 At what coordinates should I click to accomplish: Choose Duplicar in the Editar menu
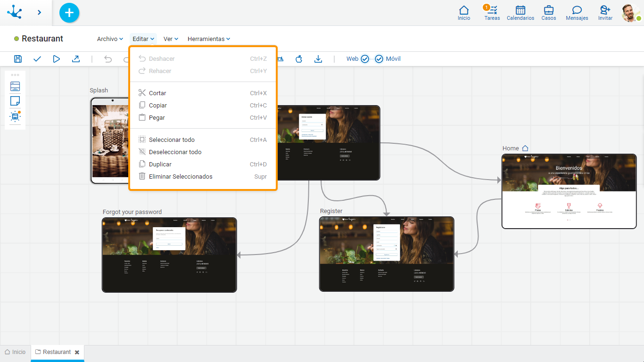pyautogui.click(x=203, y=165)
